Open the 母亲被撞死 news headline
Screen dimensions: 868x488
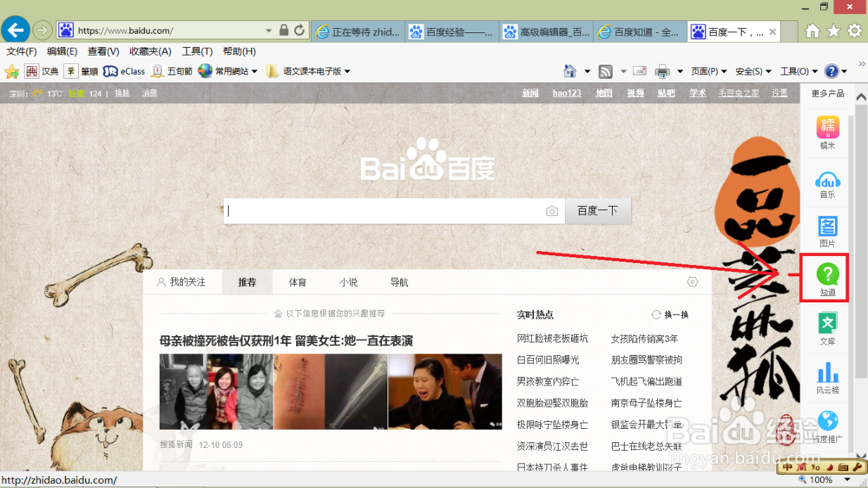coord(286,340)
